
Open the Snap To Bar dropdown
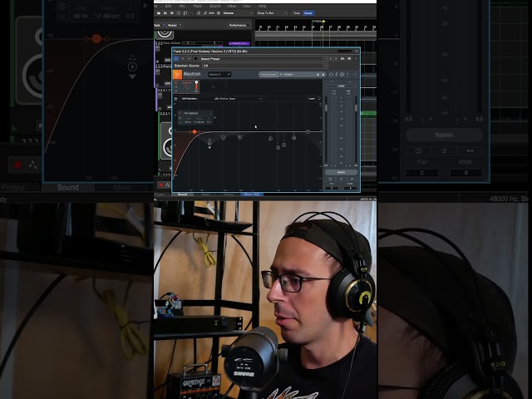pyautogui.click(x=272, y=13)
